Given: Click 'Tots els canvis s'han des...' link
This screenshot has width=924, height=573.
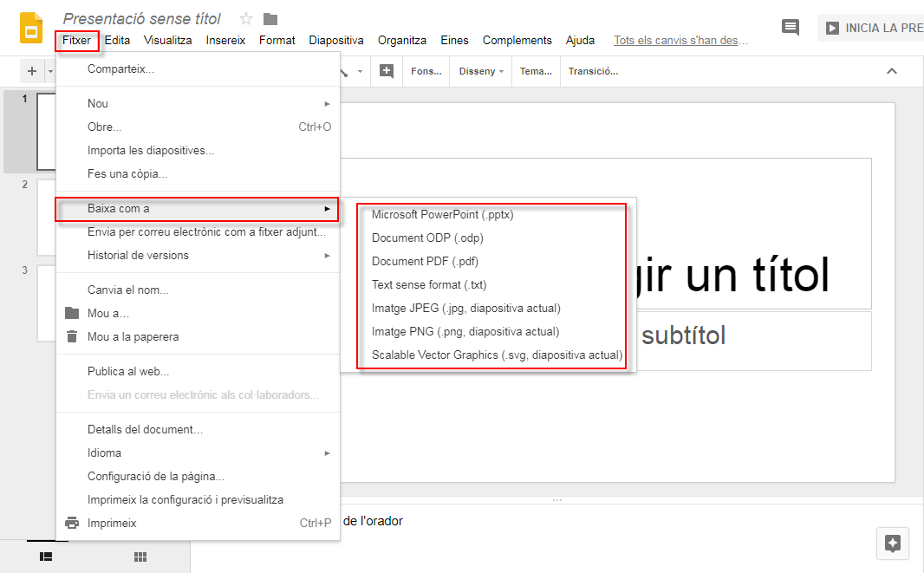Looking at the screenshot, I should click(x=680, y=40).
